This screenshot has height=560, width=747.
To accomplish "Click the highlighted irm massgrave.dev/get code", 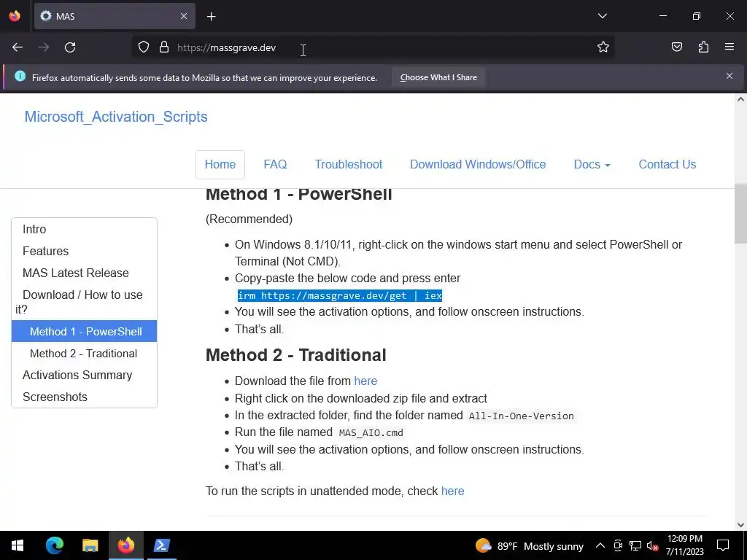I will click(340, 296).
